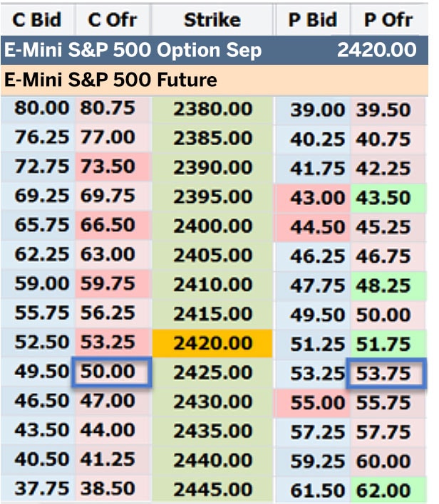Click call bid 37.75 at 2445 strike
The width and height of the screenshot is (439, 504).
pos(41,490)
